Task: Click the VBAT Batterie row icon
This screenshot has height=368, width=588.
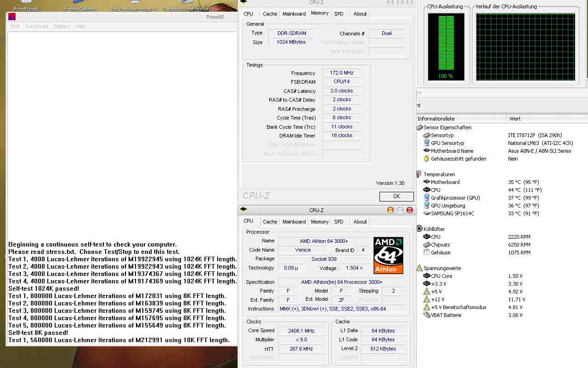Action: point(427,315)
